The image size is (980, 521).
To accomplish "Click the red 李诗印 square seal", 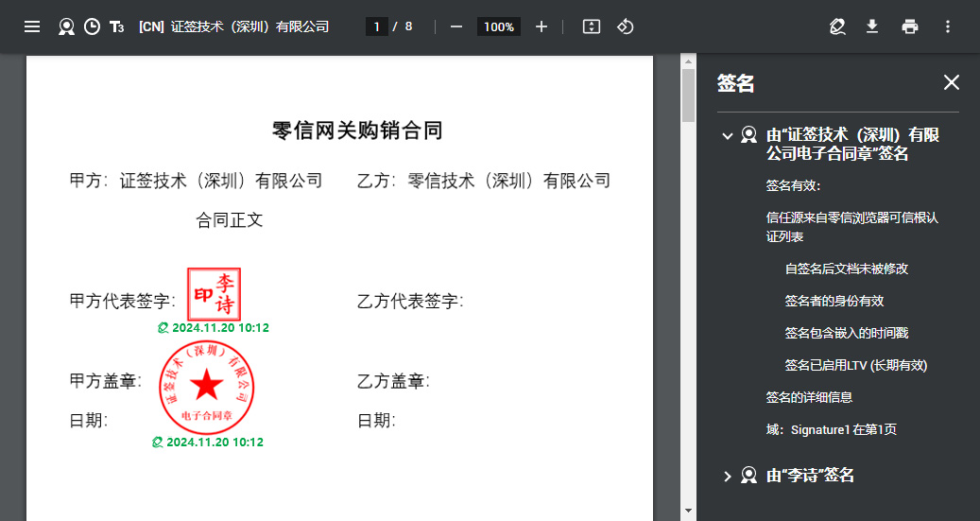I will click(214, 294).
